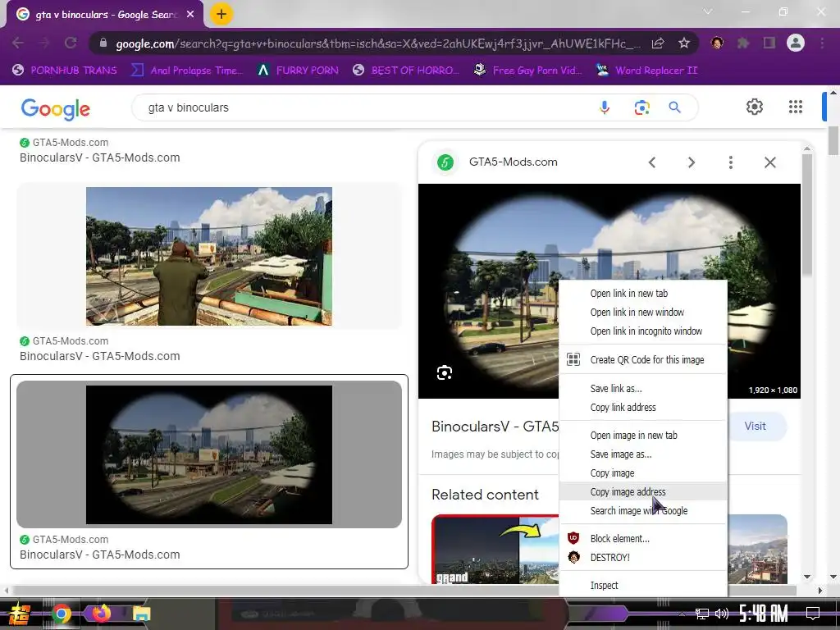Open BinocularsV link under rooftop man image
The image size is (840, 630).
(x=99, y=356)
